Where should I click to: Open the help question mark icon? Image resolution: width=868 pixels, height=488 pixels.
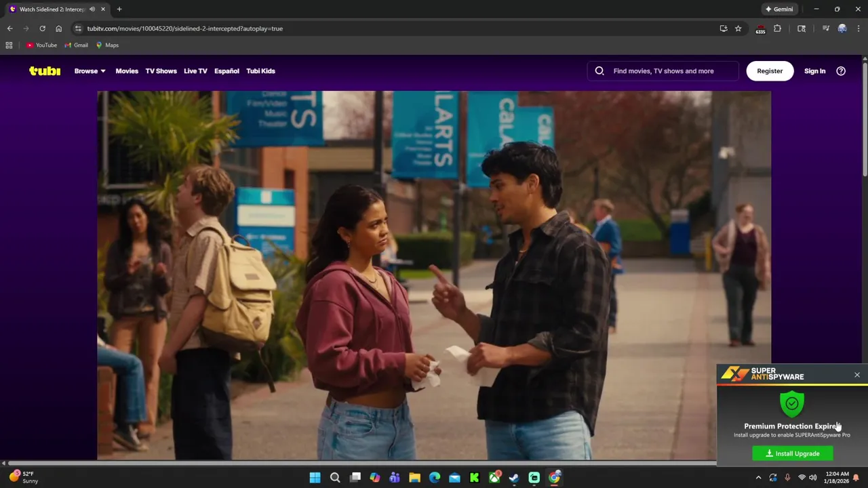click(841, 70)
